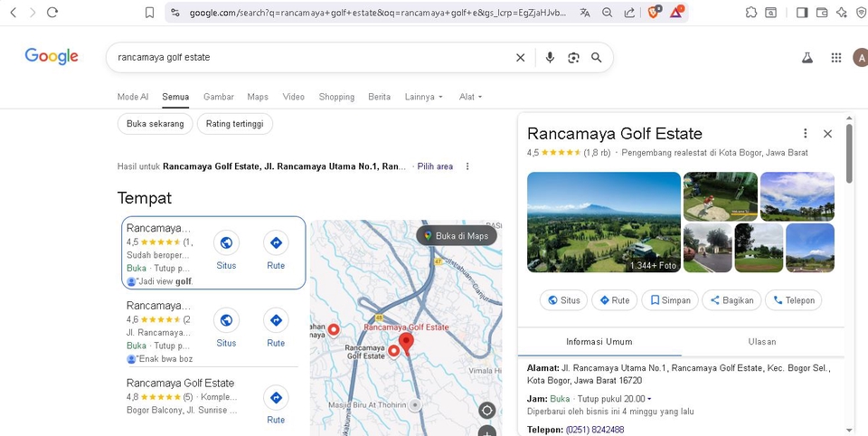Close the Rancamaya Golf Estate panel

tap(827, 134)
